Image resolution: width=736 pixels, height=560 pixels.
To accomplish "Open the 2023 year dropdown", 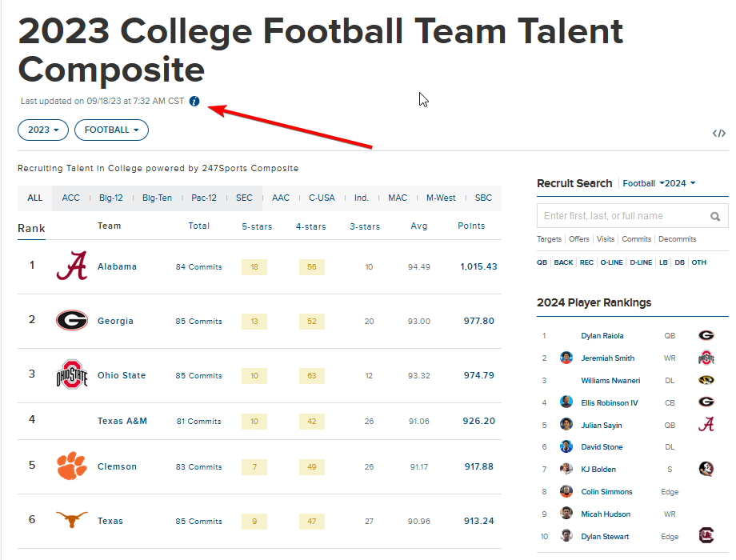I will pos(43,130).
